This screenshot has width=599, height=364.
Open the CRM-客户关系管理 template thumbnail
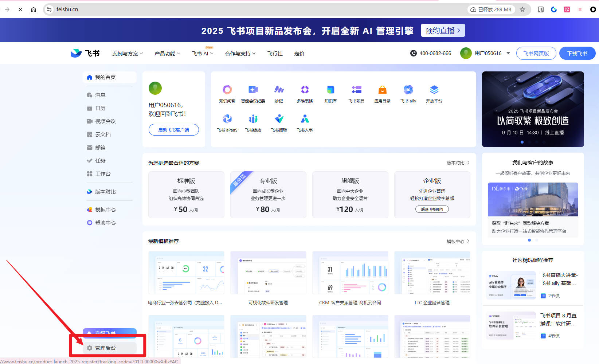click(350, 273)
